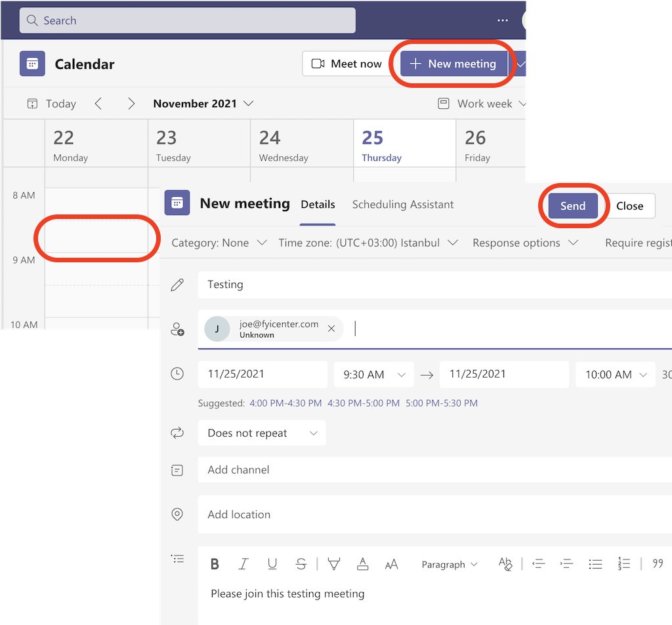Clear all formatting with the eraser icon
Screen dimensions: 672x625
pyautogui.click(x=506, y=564)
